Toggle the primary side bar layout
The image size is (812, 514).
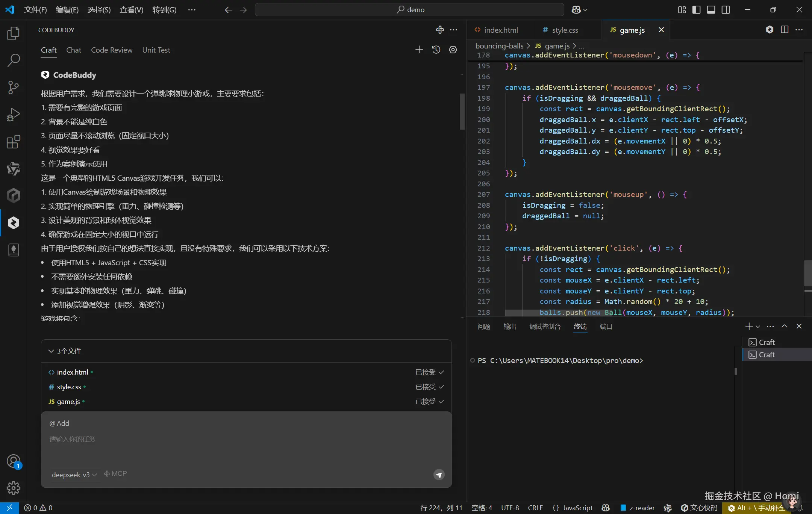pos(696,10)
